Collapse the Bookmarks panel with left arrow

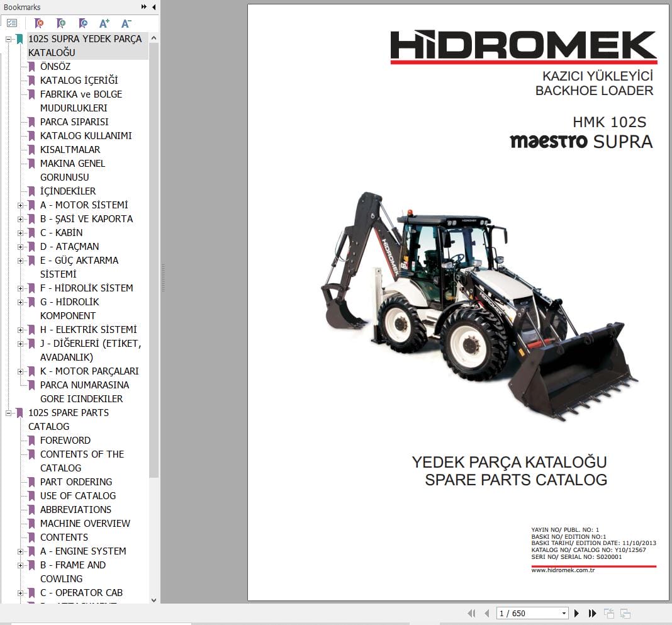point(153,7)
